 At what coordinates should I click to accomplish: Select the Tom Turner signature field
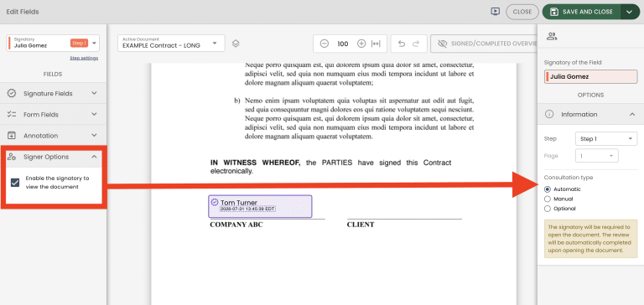[x=261, y=206]
